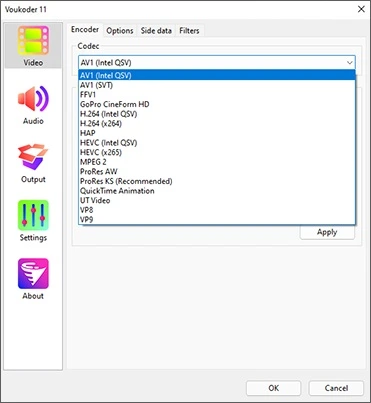Select the highlighted AV1 (Intel QSV) entry
Screen dimensions: 371x403
(x=217, y=75)
